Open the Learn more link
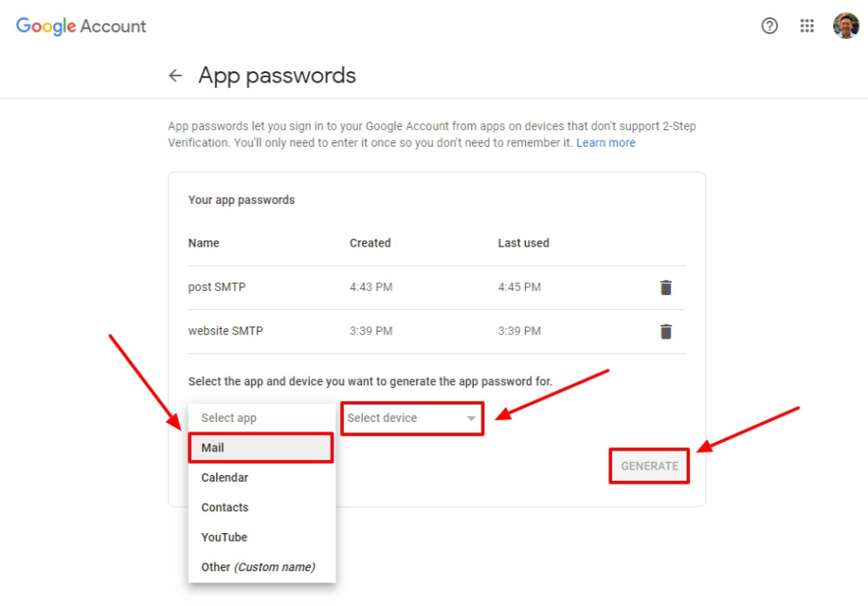The image size is (868, 606). pyautogui.click(x=606, y=142)
